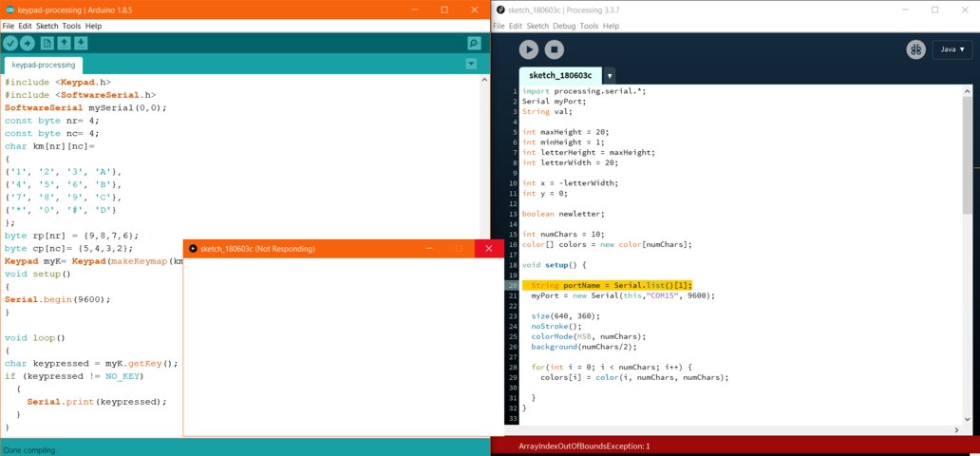This screenshot has height=456, width=980.
Task: Open the Processing Debug menu
Action: click(x=564, y=27)
